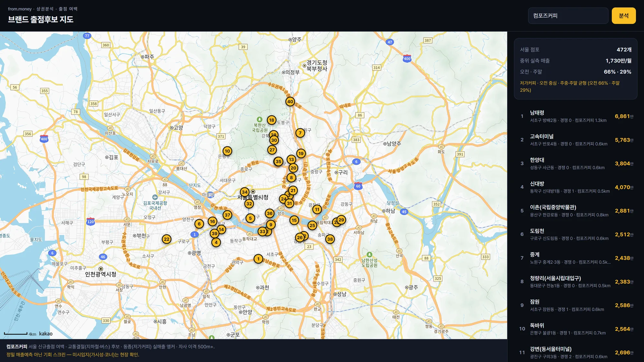This screenshot has width=644, height=362.
Task: Click map marker number 6
Action: click(199, 224)
